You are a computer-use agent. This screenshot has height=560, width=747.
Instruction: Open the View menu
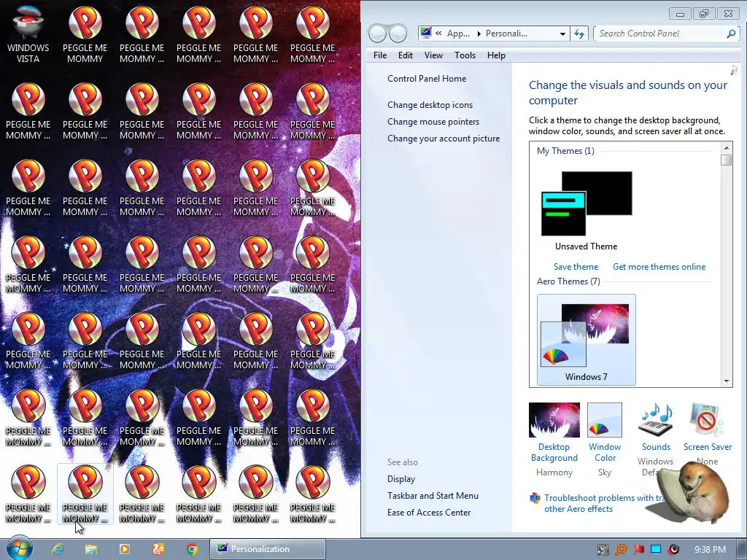point(433,55)
